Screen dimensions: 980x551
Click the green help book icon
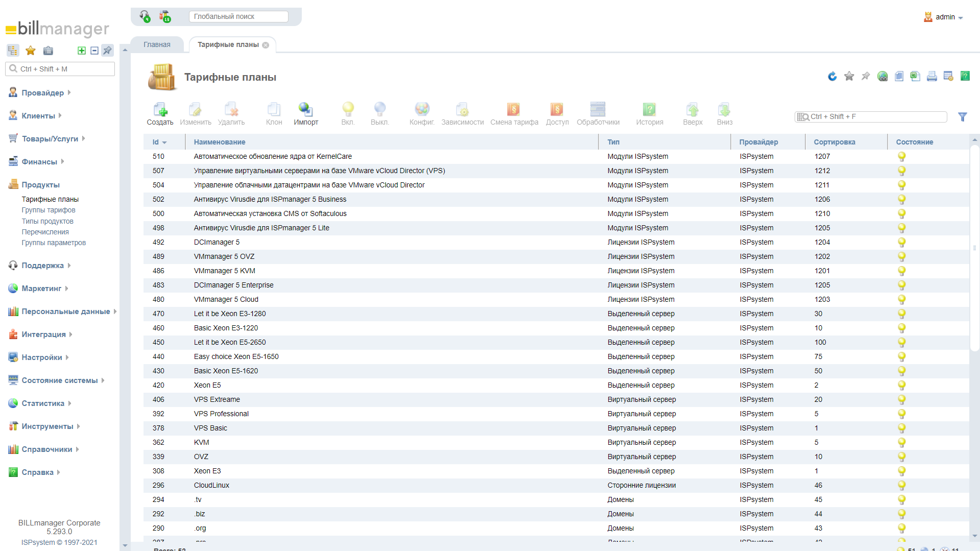(965, 76)
